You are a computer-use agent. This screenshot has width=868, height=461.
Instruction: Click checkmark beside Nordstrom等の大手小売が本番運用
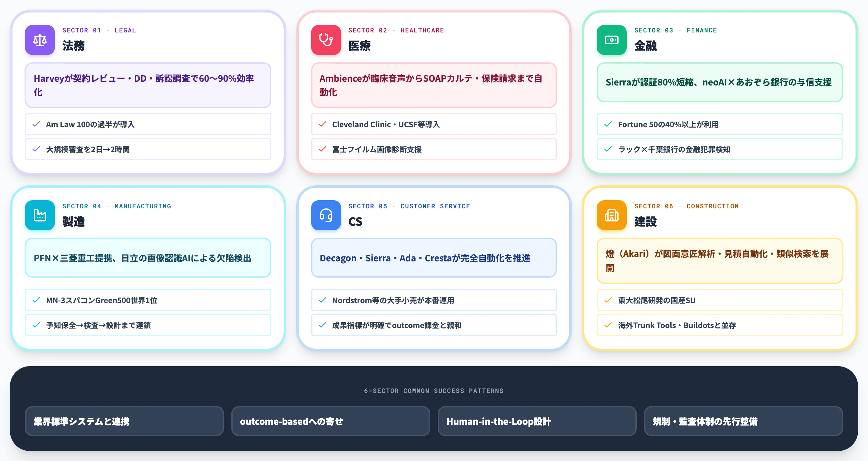322,300
